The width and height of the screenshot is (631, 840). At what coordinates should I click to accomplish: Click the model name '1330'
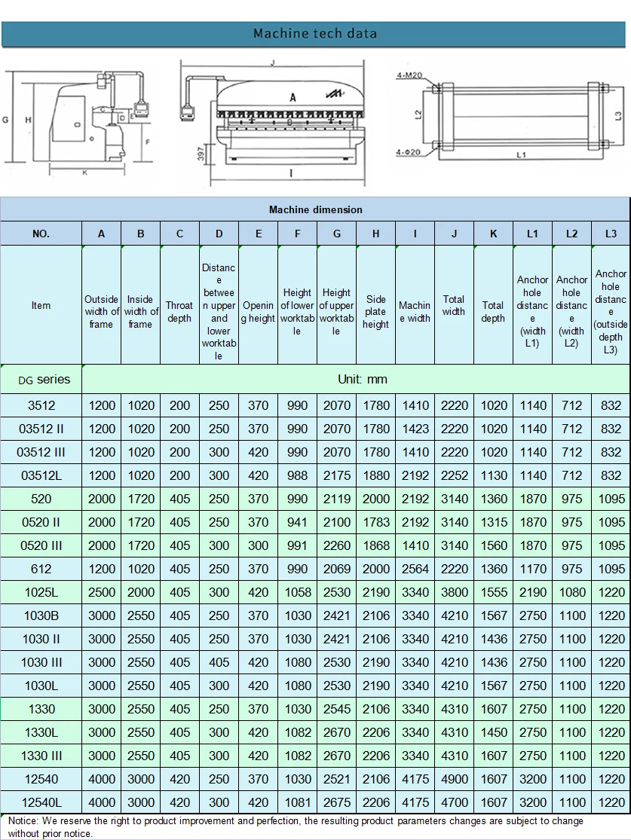pos(41,709)
